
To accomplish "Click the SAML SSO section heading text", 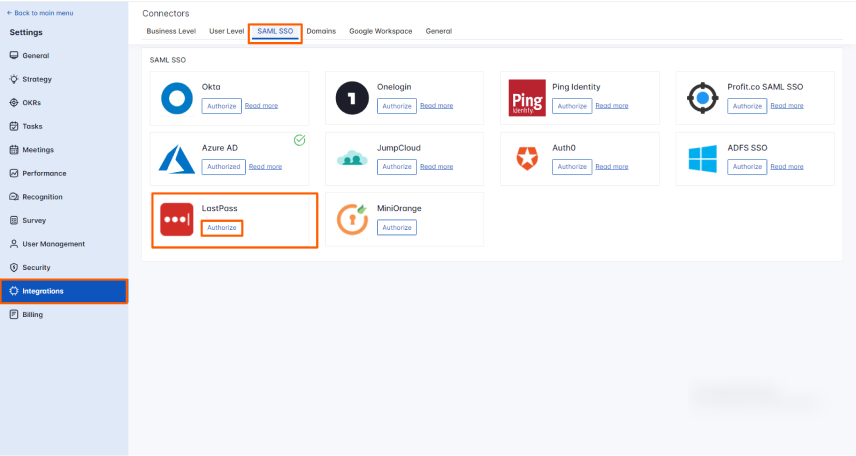I will [168, 60].
